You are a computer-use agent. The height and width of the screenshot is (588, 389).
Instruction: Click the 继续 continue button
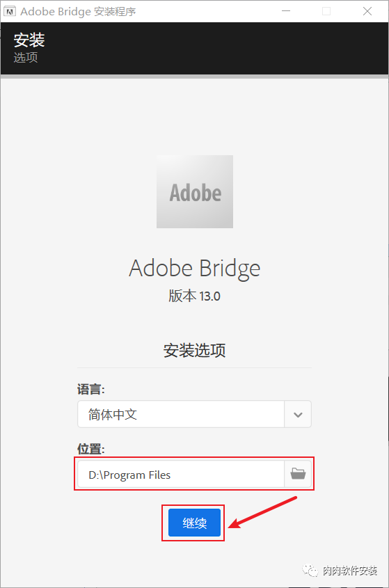pos(194,523)
